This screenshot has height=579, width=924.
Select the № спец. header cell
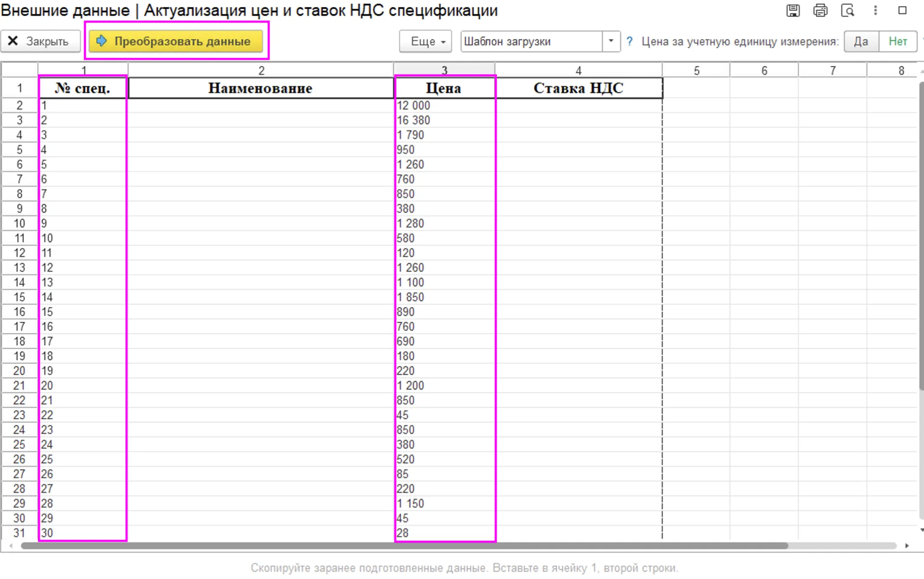tap(83, 88)
